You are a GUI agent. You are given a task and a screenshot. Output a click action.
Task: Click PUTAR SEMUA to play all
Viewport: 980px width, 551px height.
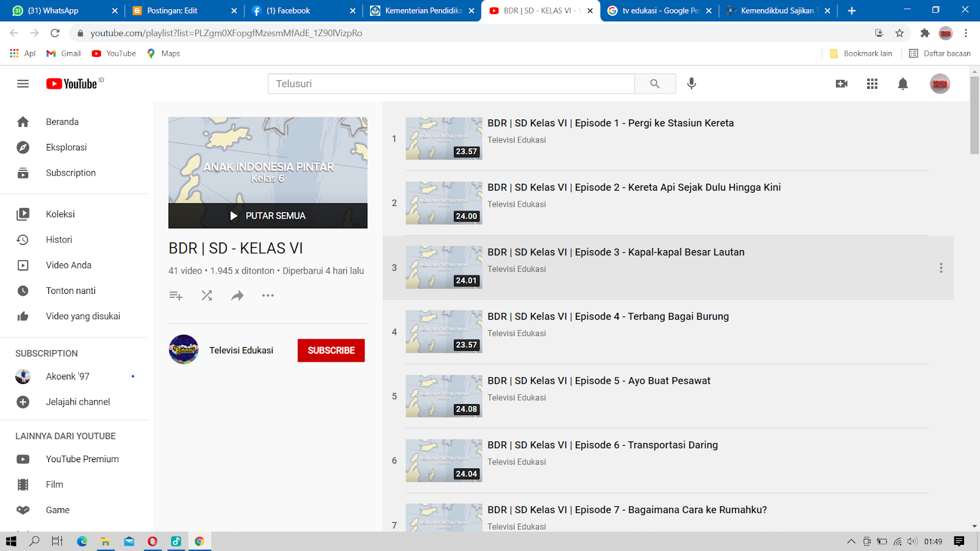tap(268, 216)
